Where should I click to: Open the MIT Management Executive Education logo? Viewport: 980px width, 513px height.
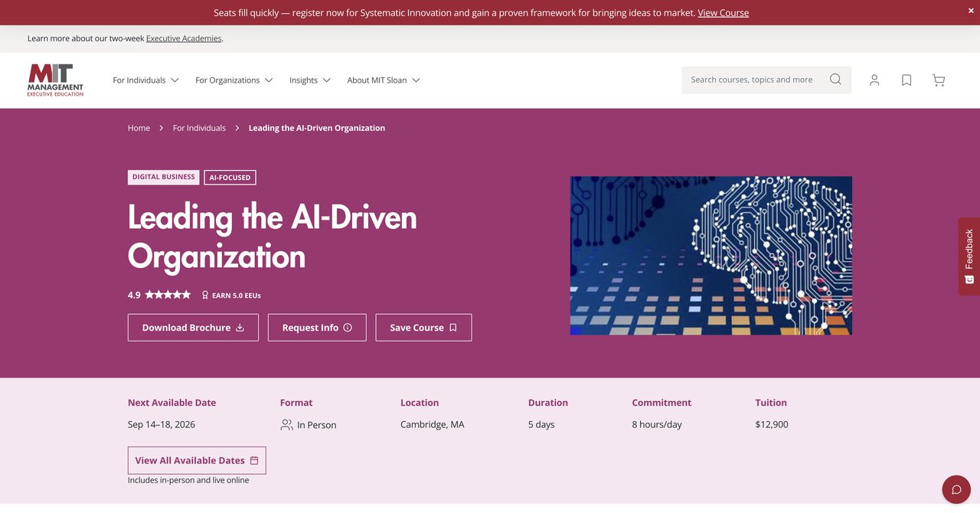coord(55,80)
